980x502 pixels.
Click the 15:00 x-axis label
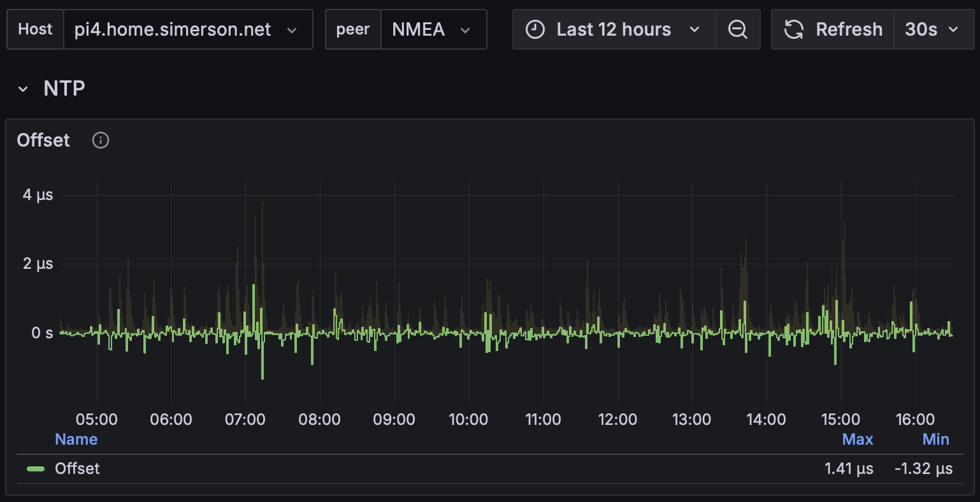pyautogui.click(x=840, y=420)
